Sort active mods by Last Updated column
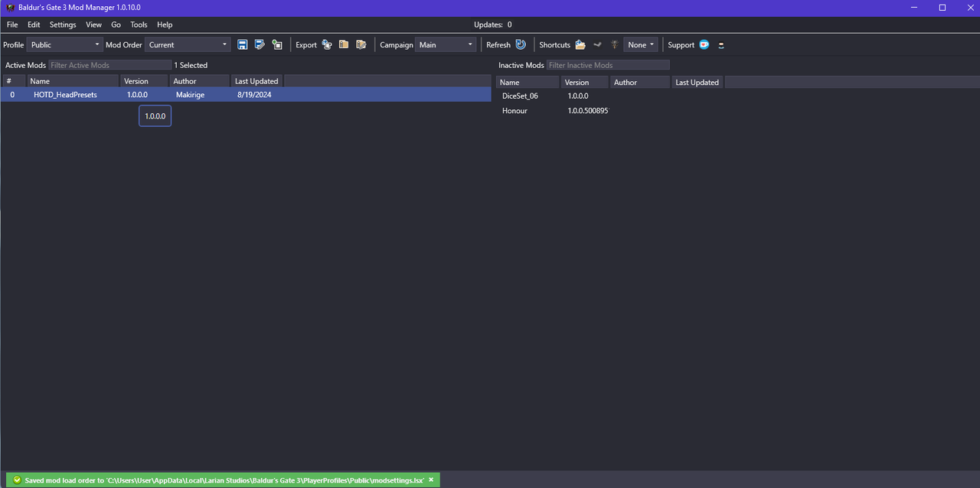The image size is (980, 488). (257, 81)
